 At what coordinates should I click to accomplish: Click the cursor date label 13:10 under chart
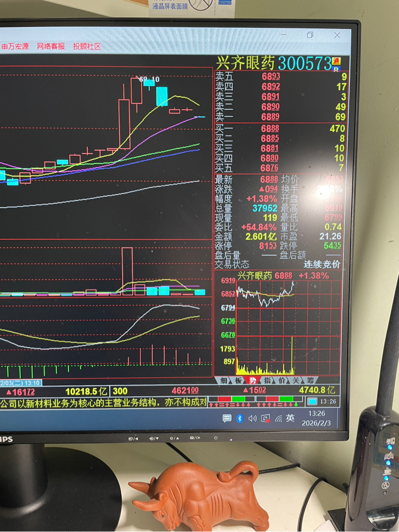tap(21, 383)
